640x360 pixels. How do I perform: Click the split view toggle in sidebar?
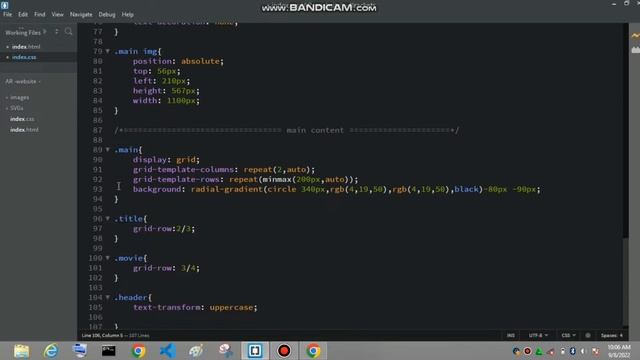[56, 32]
